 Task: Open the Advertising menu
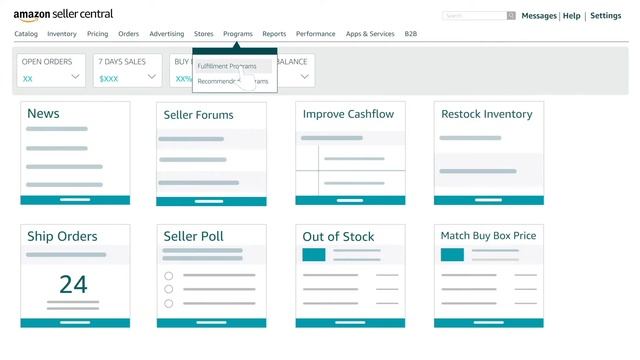tap(167, 34)
